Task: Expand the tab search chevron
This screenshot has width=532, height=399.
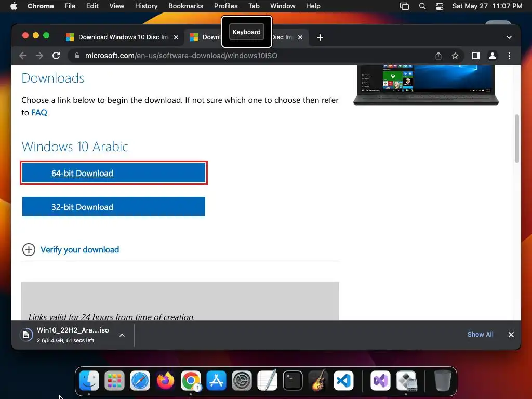Action: tap(509, 37)
